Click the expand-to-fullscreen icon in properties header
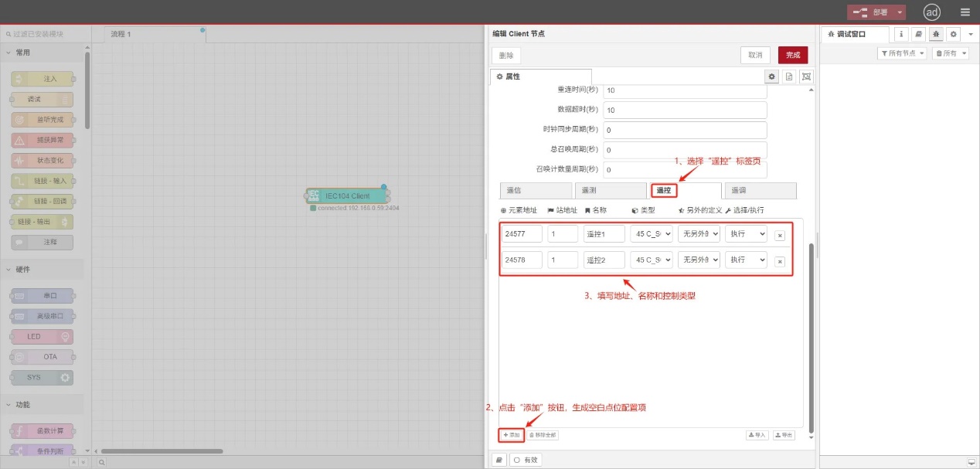 [x=805, y=76]
